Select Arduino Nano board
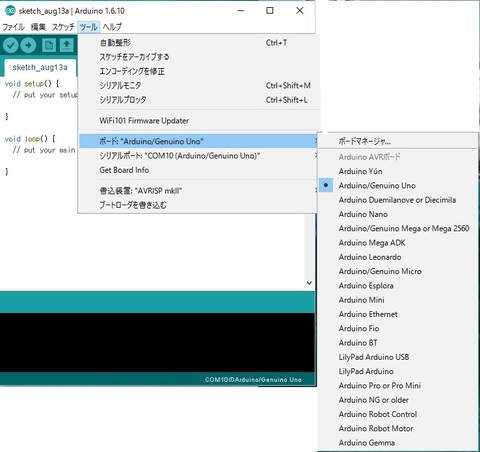The image size is (480, 452). tap(398, 214)
